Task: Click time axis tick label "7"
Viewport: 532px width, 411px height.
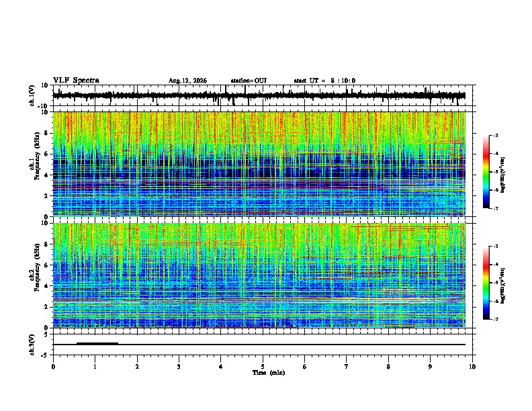Action: pos(347,367)
